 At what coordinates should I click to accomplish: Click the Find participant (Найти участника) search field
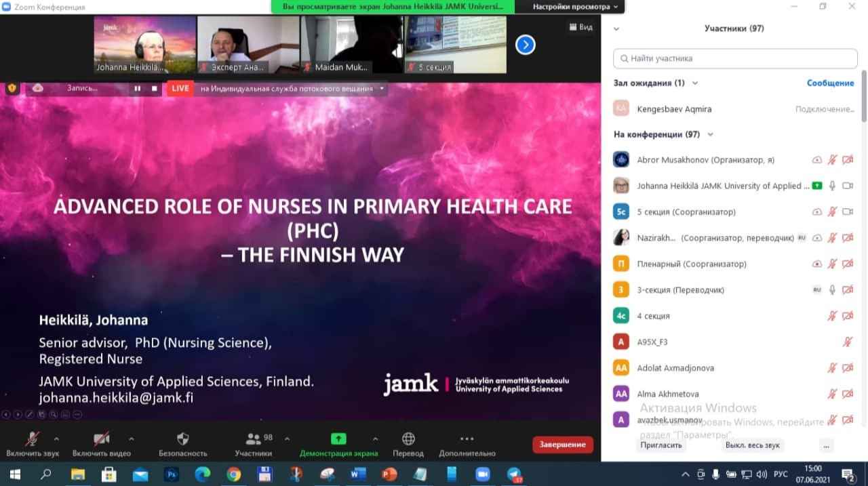click(735, 58)
